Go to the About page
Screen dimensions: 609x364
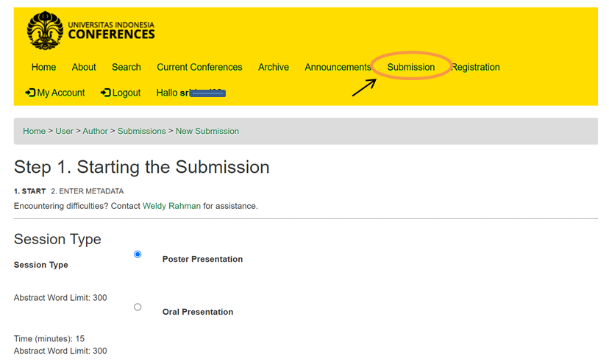(x=84, y=67)
